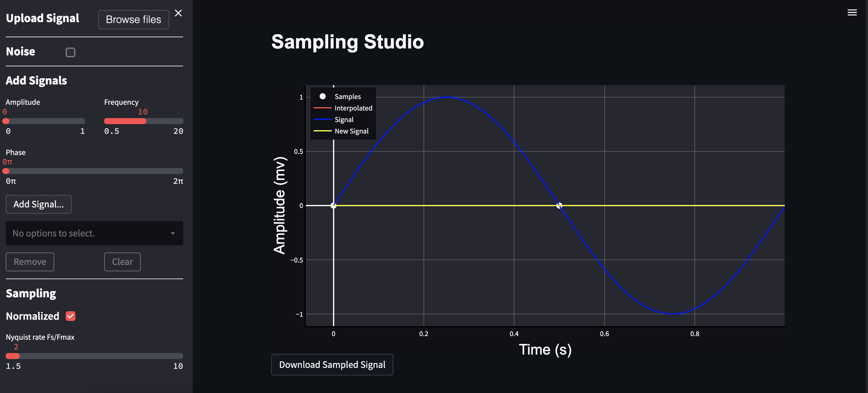Uncheck the Normalized checkbox
Screen dimensions: 868x393
tap(71, 316)
